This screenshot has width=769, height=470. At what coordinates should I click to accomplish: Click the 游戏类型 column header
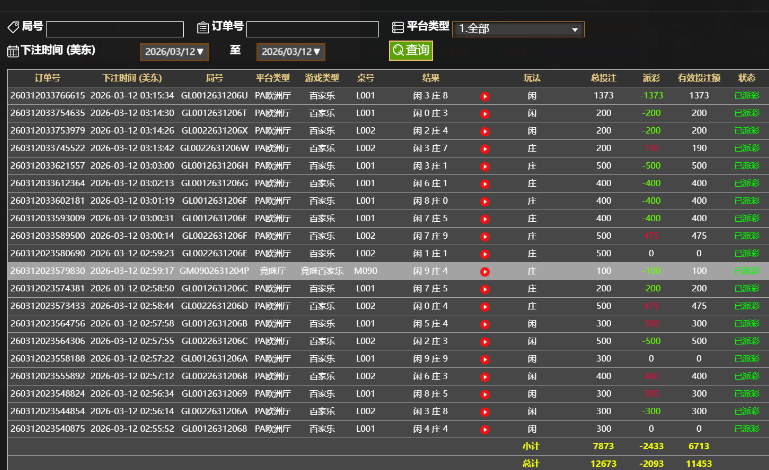322,78
